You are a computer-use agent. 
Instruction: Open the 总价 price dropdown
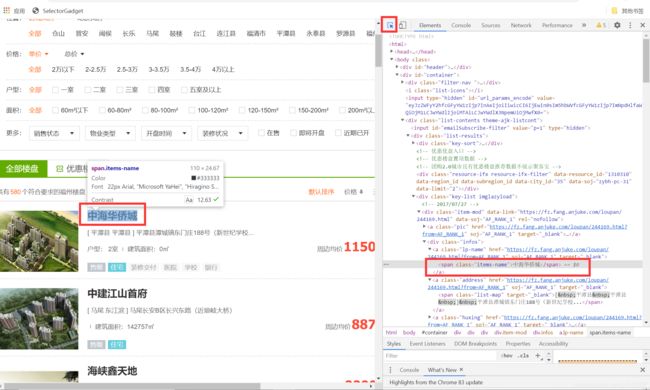click(74, 54)
